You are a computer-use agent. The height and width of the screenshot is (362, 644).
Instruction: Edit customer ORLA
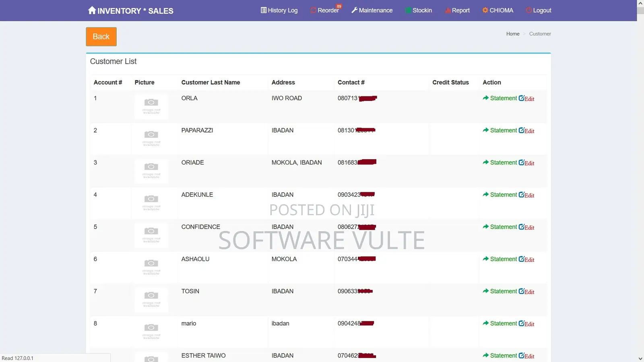coord(526,99)
